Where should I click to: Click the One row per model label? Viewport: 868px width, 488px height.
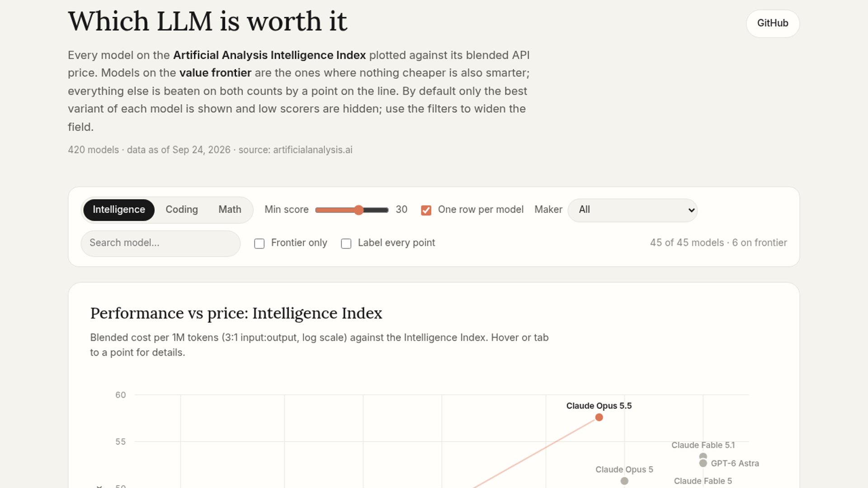481,210
